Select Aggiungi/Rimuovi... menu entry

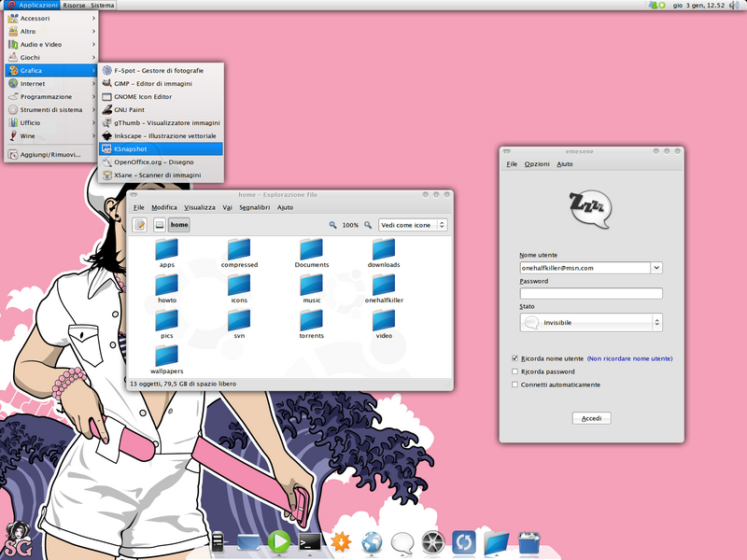(51, 155)
